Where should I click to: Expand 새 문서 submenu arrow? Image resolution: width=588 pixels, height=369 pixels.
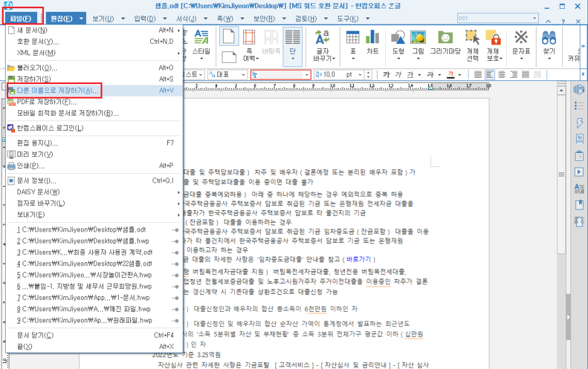tap(179, 30)
